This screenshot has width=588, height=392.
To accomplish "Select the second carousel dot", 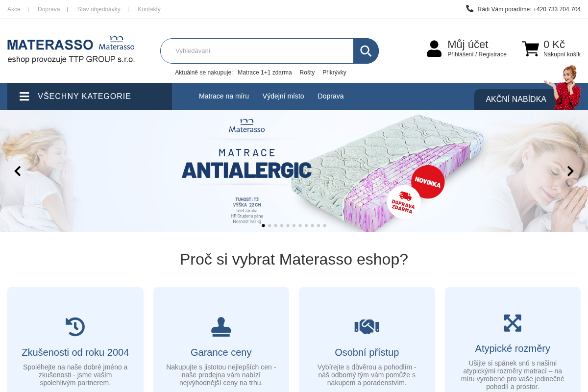I will [x=269, y=225].
